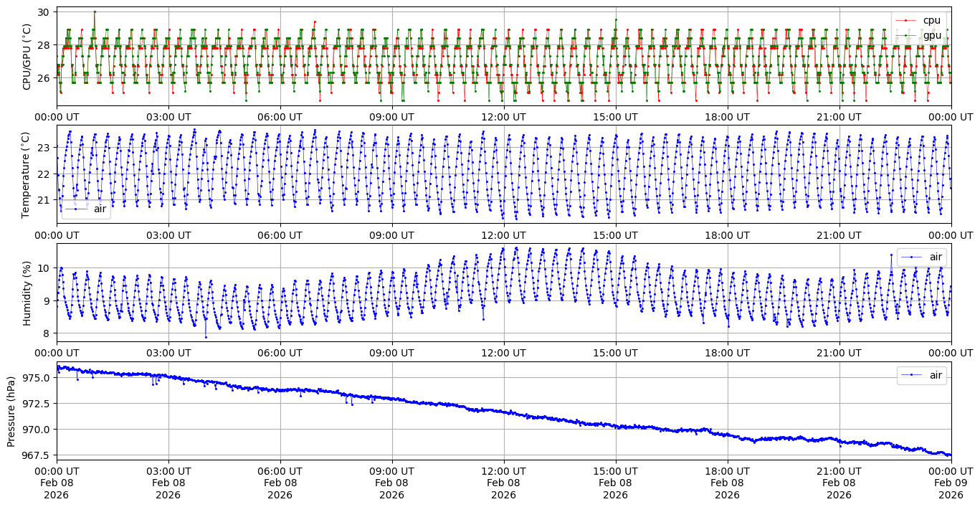The image size is (980, 507).
Task: Click the gpu entry in the top legend
Action: click(x=931, y=35)
